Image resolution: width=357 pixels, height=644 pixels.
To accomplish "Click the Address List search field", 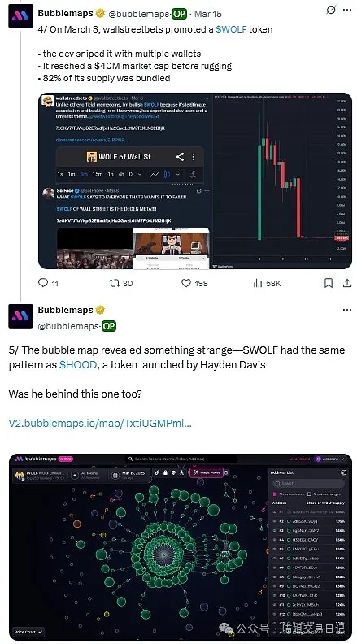I will click(x=308, y=483).
